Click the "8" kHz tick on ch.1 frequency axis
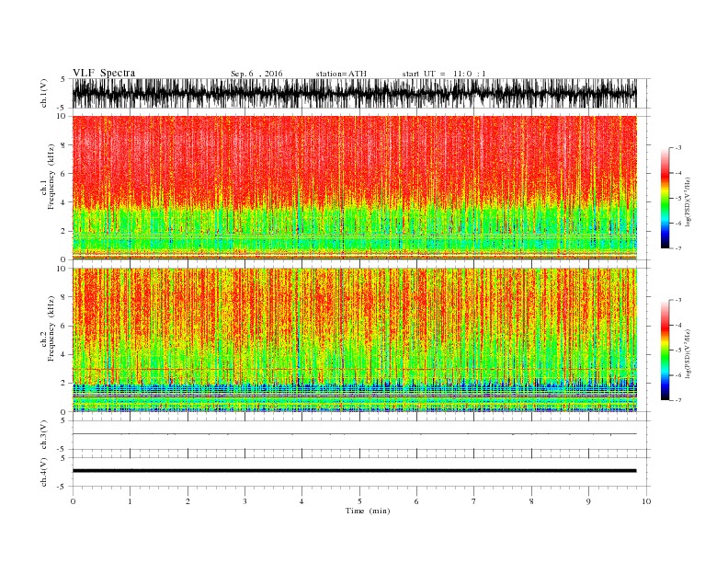The width and height of the screenshot is (728, 563). 63,145
